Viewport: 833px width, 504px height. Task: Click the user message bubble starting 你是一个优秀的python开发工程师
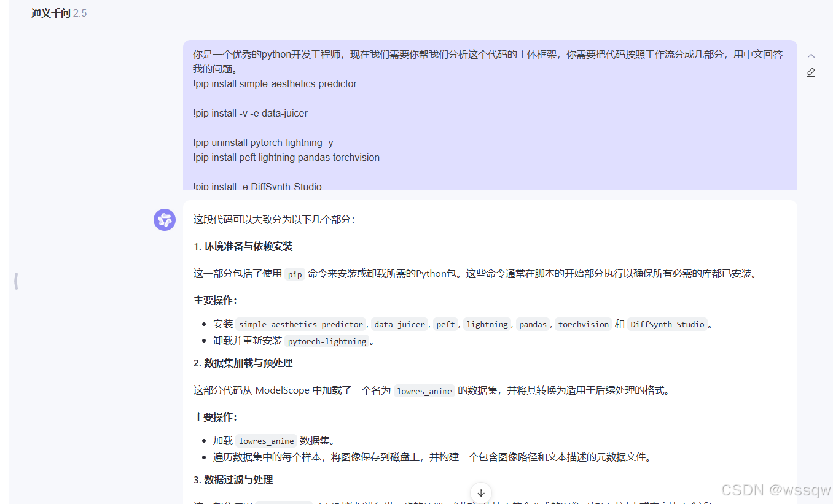point(490,115)
